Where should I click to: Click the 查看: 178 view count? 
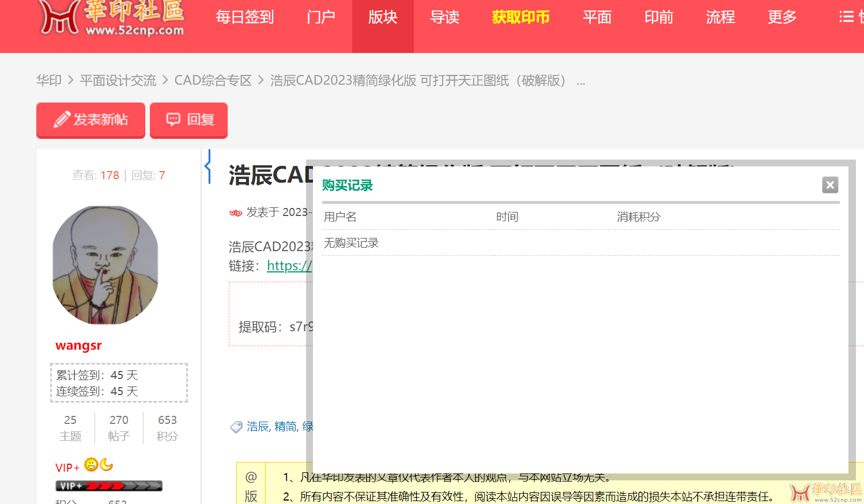click(96, 175)
